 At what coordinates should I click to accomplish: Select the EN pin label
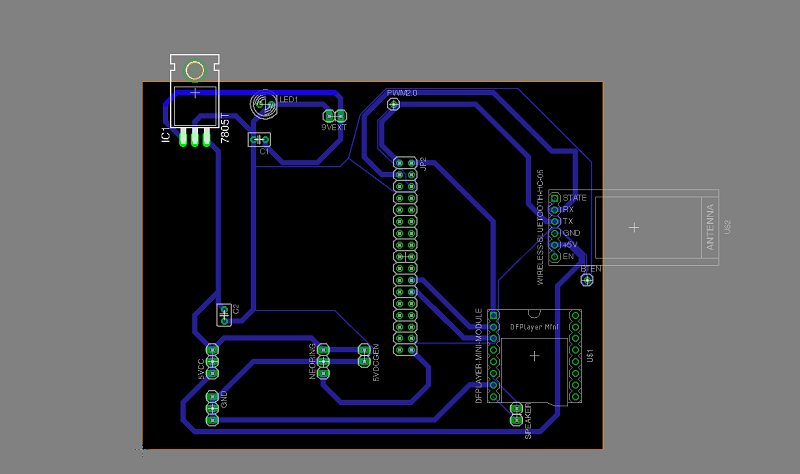click(x=568, y=257)
